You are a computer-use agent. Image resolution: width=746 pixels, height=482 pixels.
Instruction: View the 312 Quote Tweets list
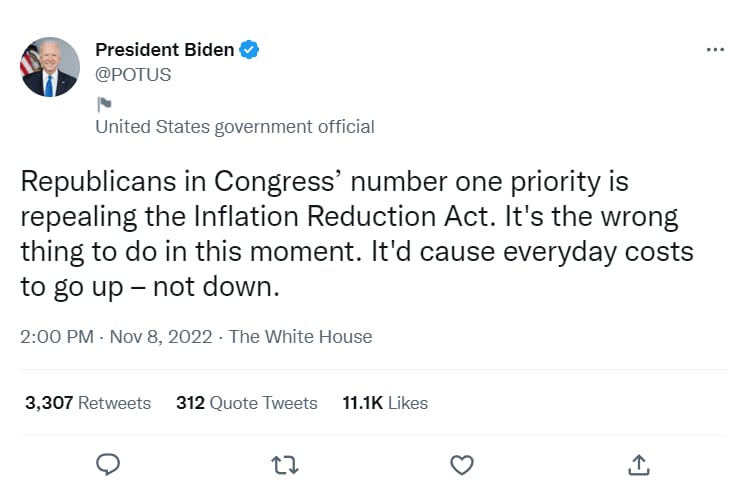pyautogui.click(x=246, y=403)
